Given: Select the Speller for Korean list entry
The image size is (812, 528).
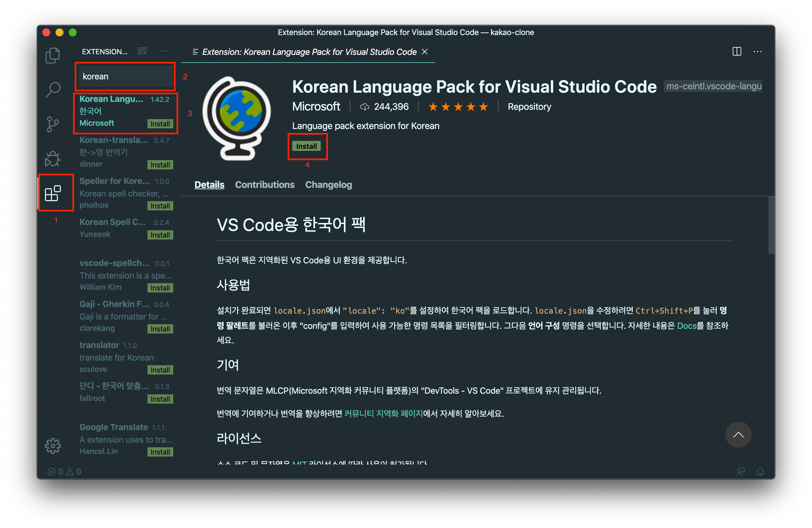Looking at the screenshot, I should point(125,193).
